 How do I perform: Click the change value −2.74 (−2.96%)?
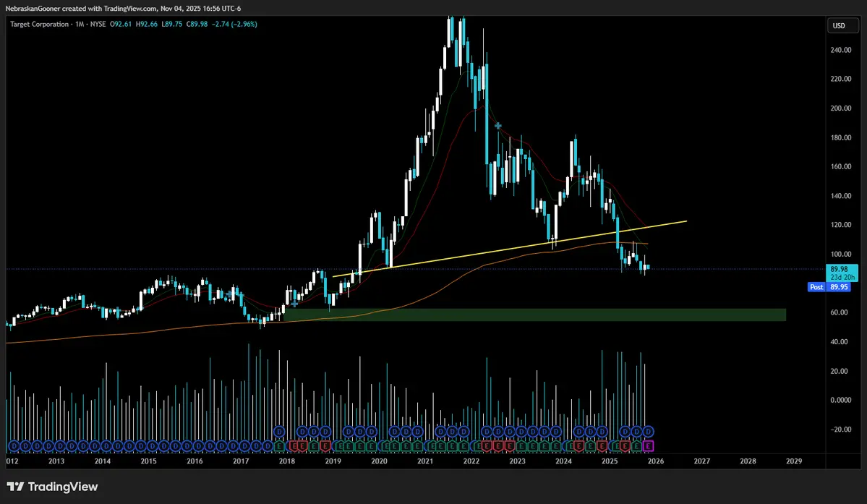234,25
